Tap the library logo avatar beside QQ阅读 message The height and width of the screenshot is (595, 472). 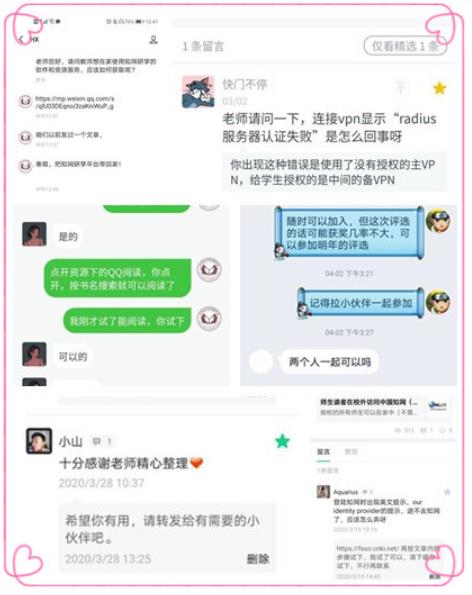(x=209, y=270)
